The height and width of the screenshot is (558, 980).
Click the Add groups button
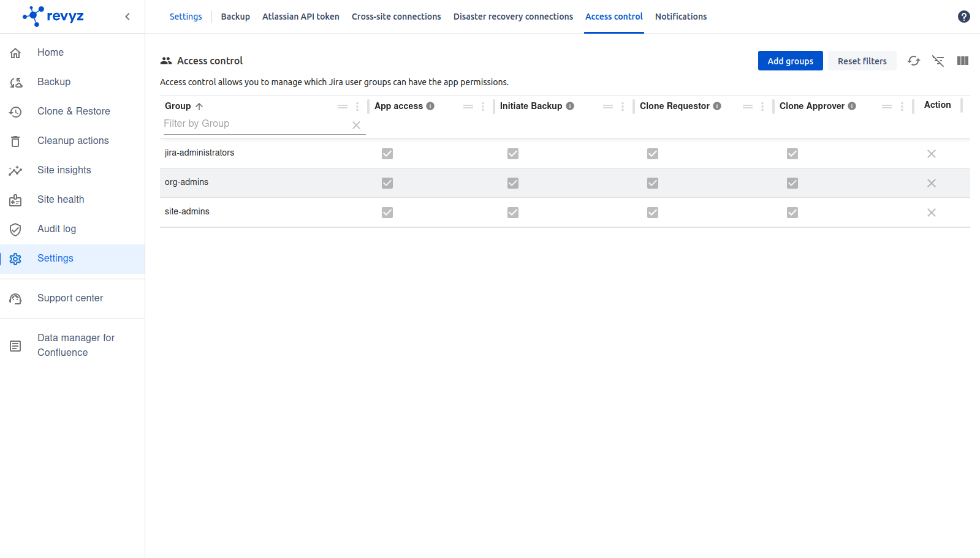click(x=790, y=61)
